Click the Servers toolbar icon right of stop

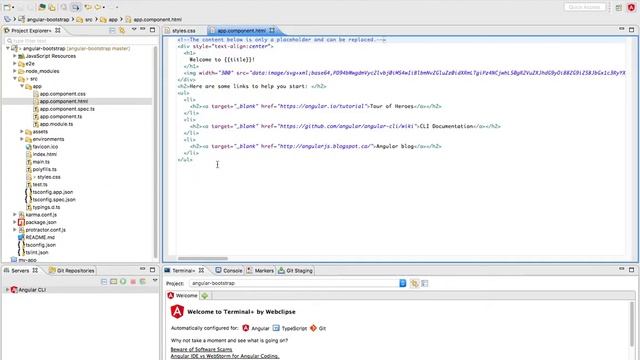pyautogui.click(x=142, y=281)
